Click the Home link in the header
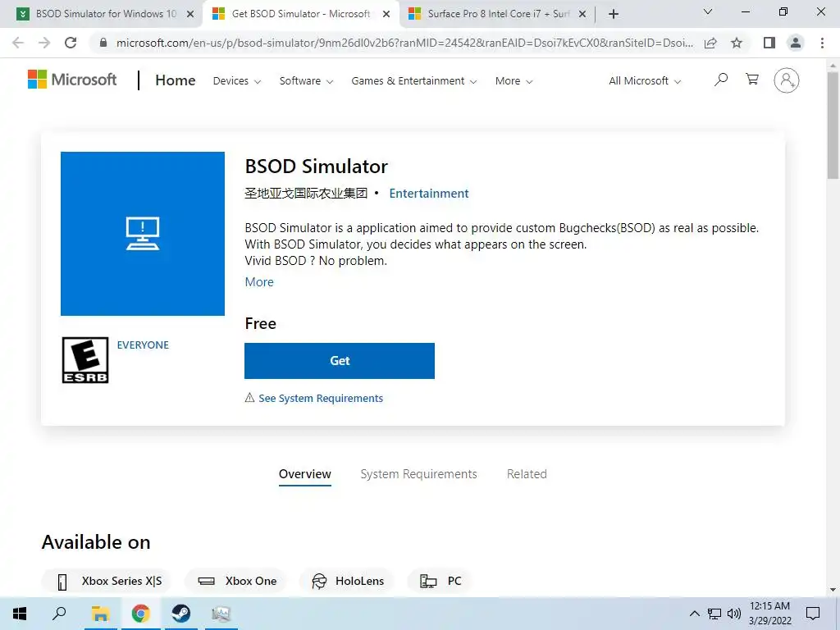This screenshot has width=840, height=630. [176, 80]
